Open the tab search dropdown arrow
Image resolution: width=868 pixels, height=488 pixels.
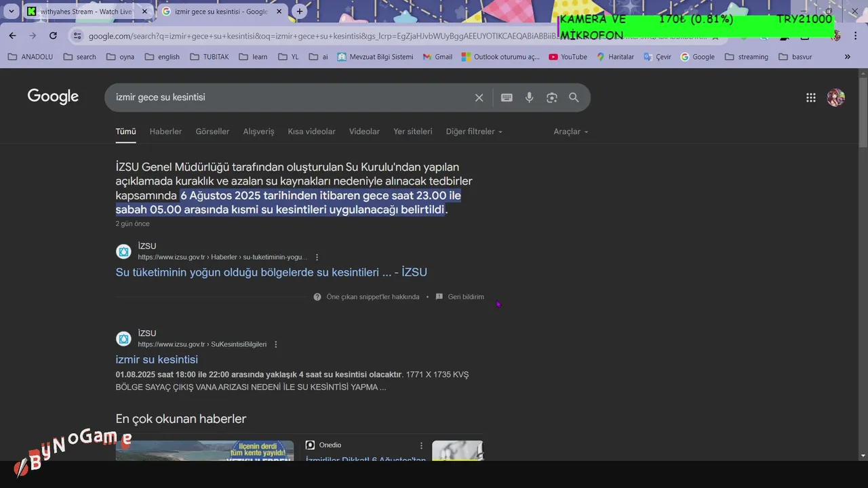(11, 12)
